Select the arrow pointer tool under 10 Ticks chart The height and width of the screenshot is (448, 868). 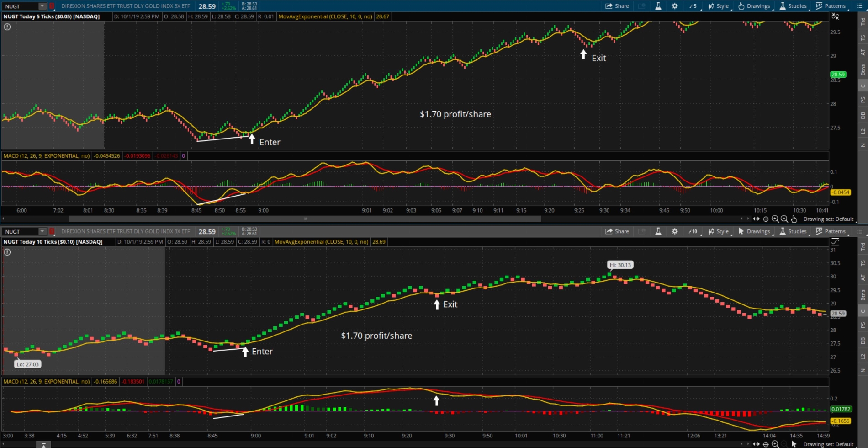click(794, 444)
